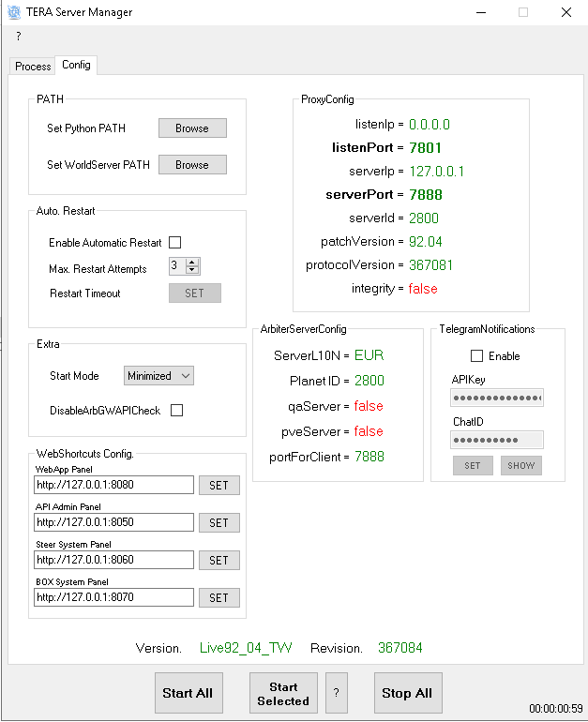Viewport: 588px width, 722px height.
Task: Open the ? menu in menu bar
Action: (19, 36)
